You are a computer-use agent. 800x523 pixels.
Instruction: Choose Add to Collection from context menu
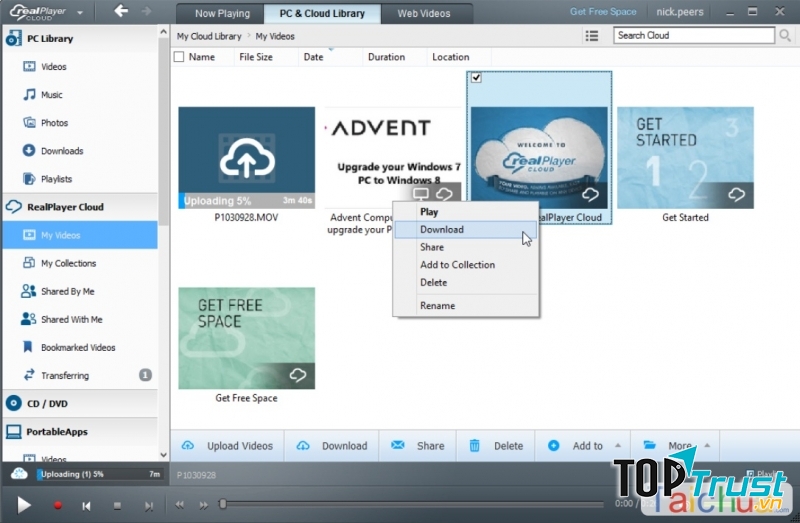pos(466,265)
